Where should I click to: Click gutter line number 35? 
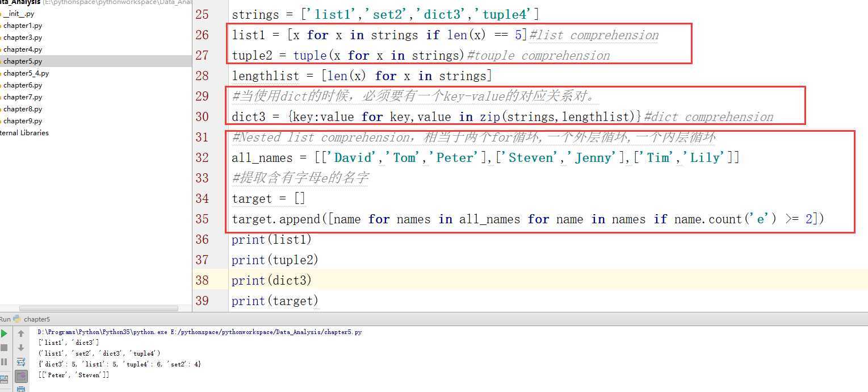click(x=202, y=219)
